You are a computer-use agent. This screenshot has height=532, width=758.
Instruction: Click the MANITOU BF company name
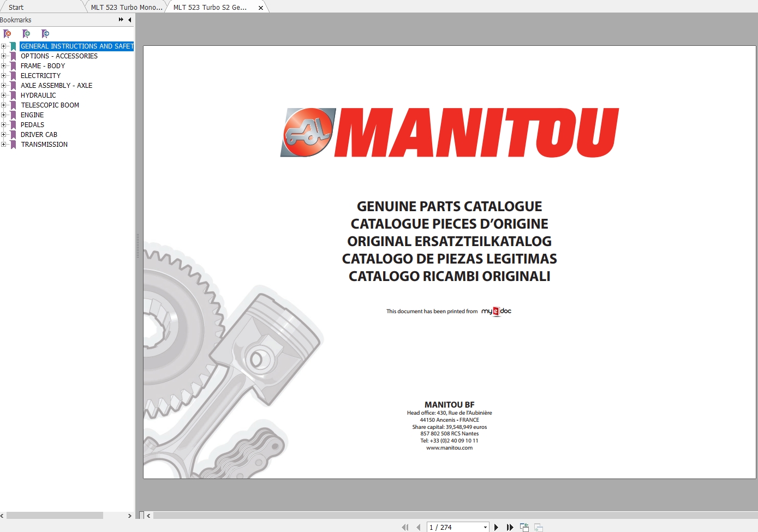450,405
